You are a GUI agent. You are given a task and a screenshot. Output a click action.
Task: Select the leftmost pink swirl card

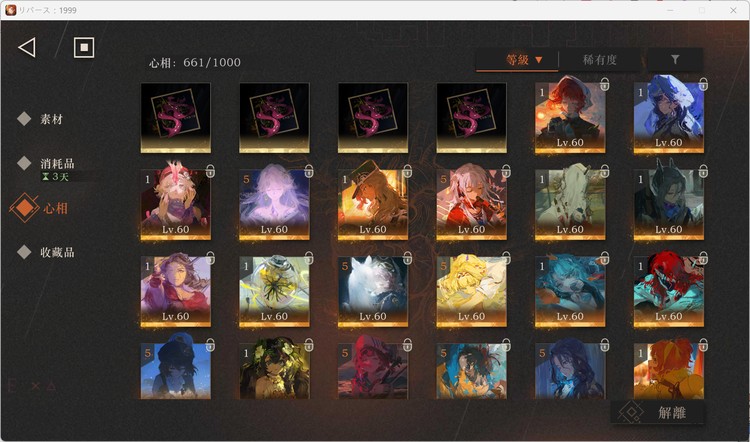click(176, 118)
